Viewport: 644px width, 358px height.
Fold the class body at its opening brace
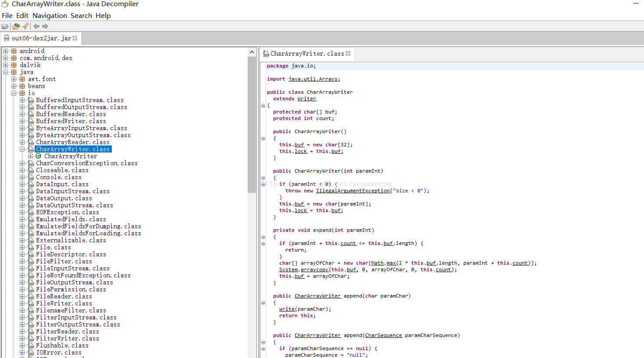[x=263, y=106]
